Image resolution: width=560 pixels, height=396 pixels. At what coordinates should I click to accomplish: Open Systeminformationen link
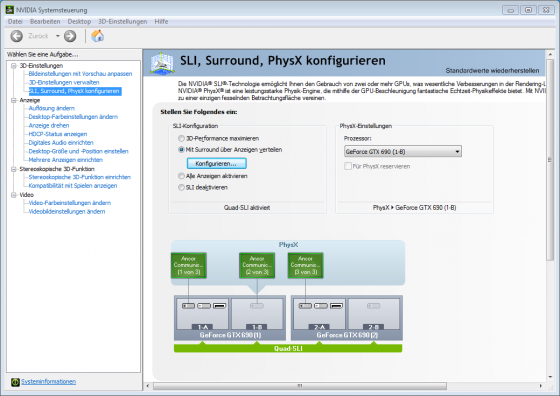click(48, 382)
